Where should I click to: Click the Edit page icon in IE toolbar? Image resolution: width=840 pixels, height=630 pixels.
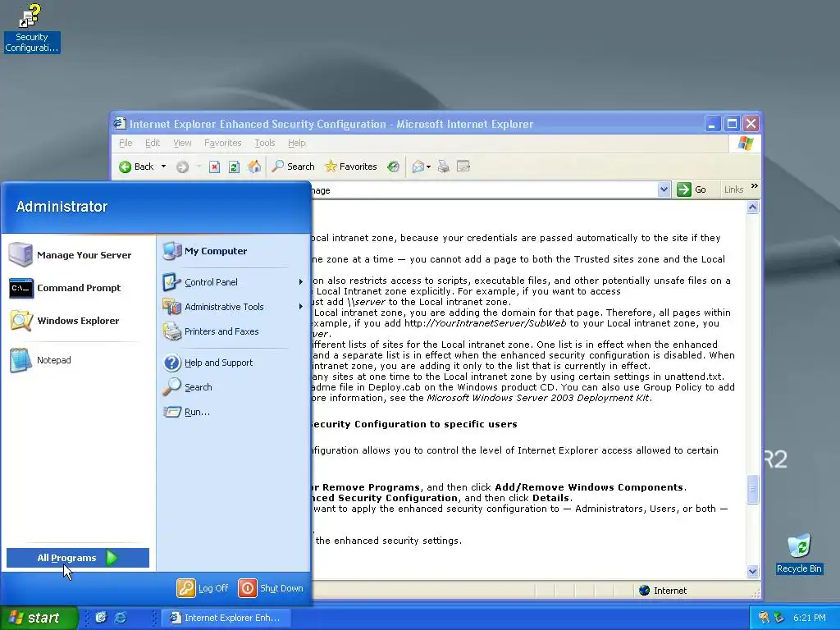[x=463, y=167]
